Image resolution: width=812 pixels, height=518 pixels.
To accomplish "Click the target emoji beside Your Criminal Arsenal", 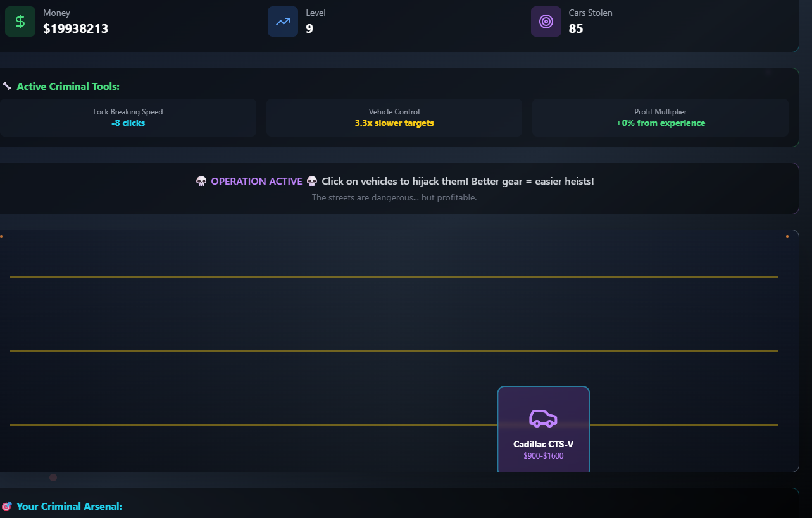I will point(7,507).
